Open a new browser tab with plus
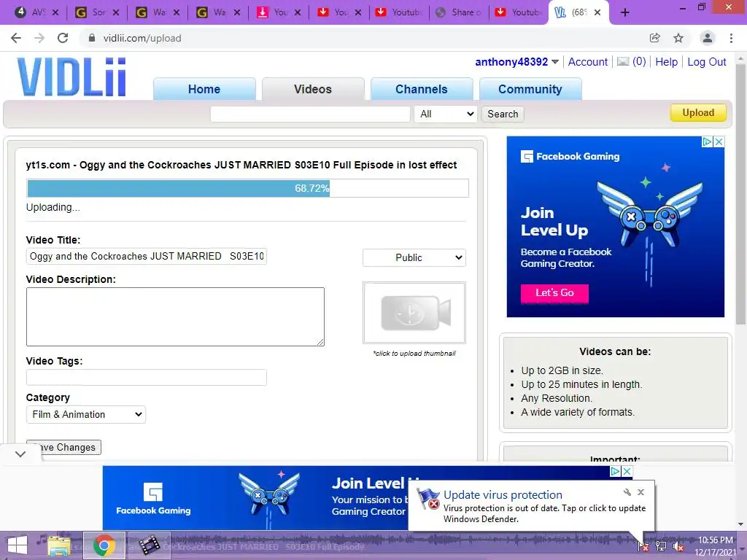Screen dimensions: 747x560 (625, 12)
